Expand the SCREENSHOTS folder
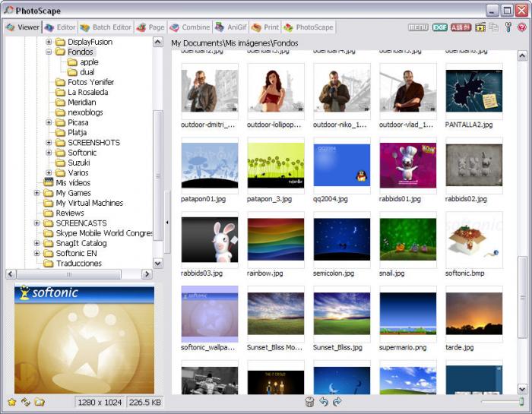The width and height of the screenshot is (532, 414). [x=49, y=142]
